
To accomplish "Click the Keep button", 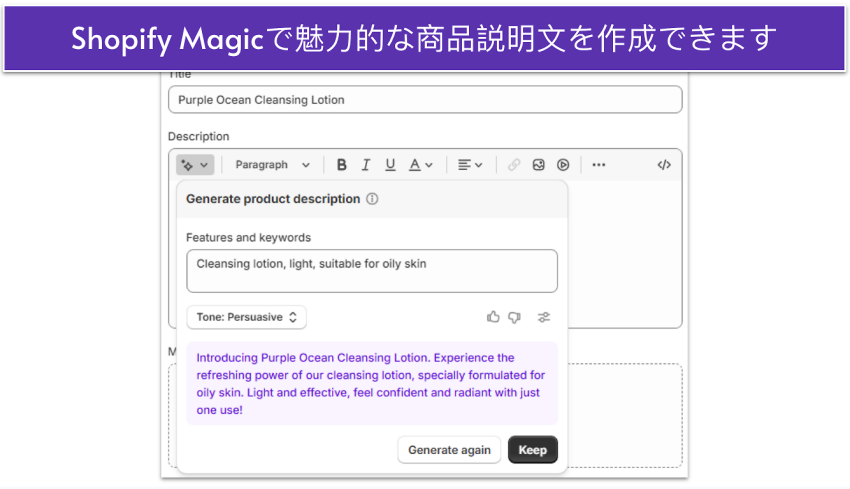I will (x=533, y=450).
